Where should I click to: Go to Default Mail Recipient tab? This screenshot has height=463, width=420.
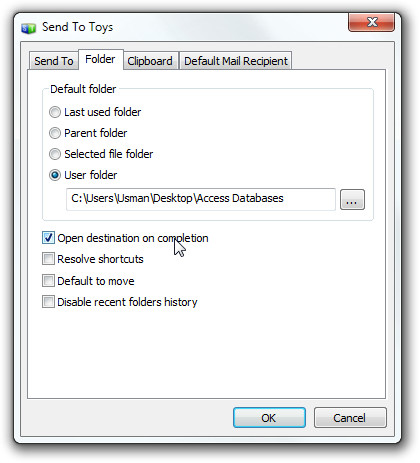(x=236, y=61)
